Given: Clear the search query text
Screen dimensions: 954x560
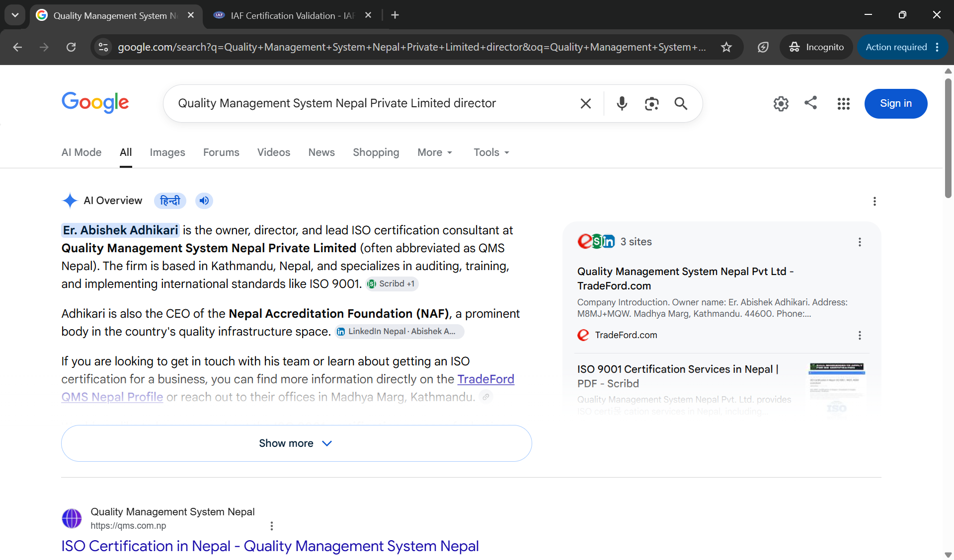Looking at the screenshot, I should point(586,103).
